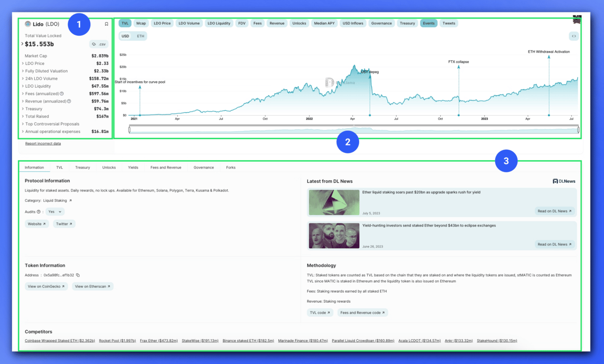Show Tweets on the chart
The width and height of the screenshot is (604, 364).
click(449, 23)
